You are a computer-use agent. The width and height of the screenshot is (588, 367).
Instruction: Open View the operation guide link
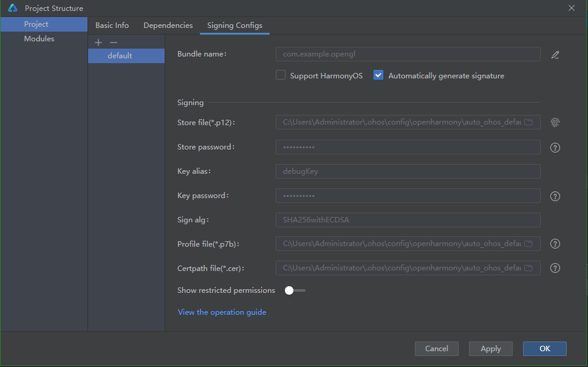coord(222,312)
